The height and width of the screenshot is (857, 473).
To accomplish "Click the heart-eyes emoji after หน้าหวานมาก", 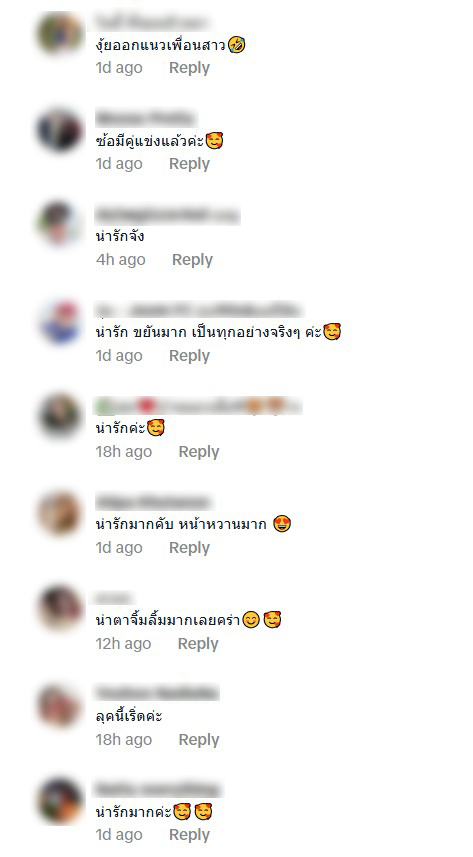I will click(x=282, y=524).
